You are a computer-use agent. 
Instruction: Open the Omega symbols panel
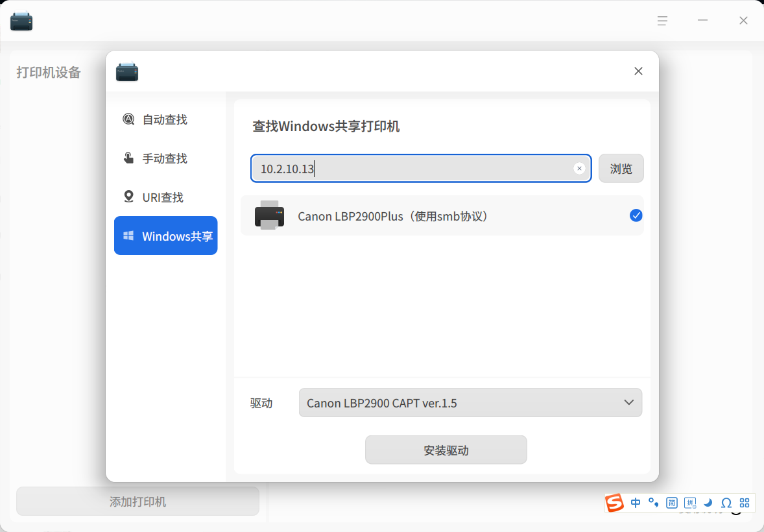point(726,503)
